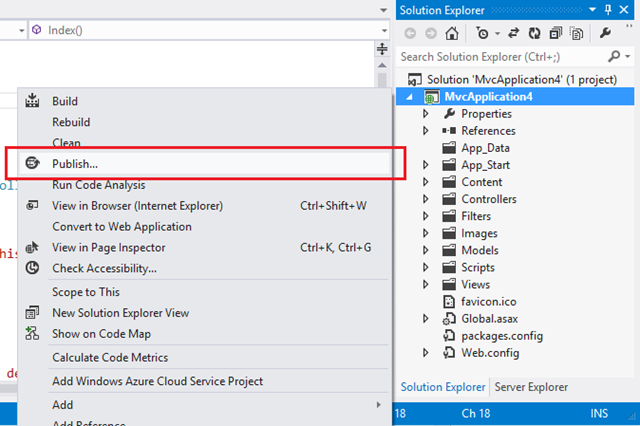640x426 pixels.
Task: Select the Models folder
Action: pos(480,250)
